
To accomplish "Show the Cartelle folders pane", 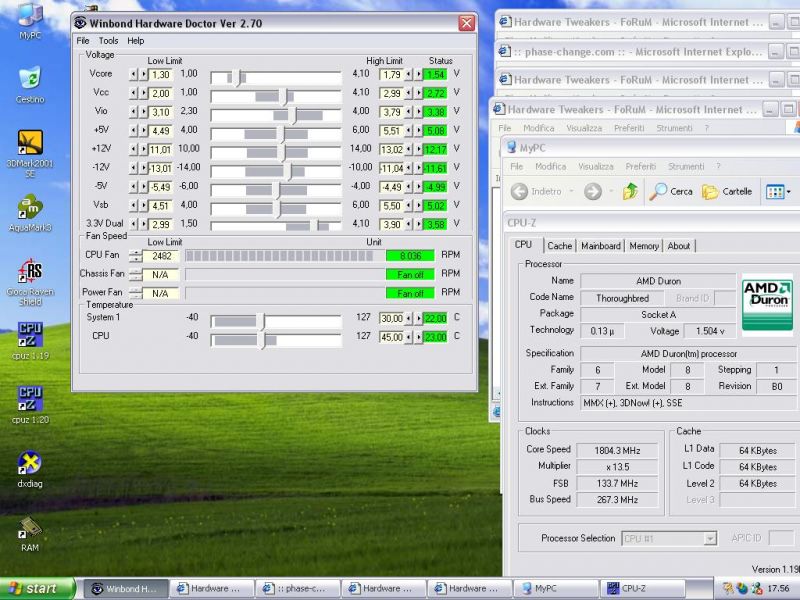I will (x=727, y=191).
